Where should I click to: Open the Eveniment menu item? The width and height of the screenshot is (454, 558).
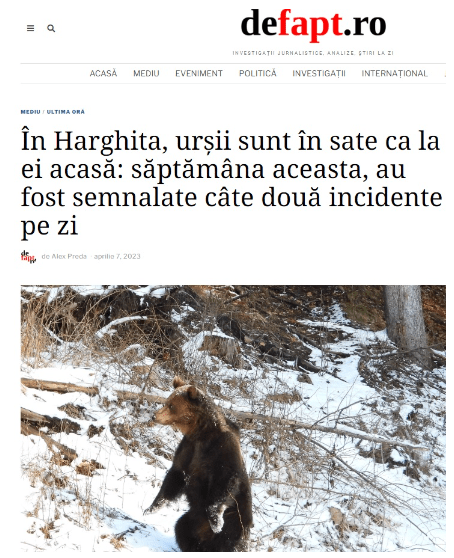(199, 73)
